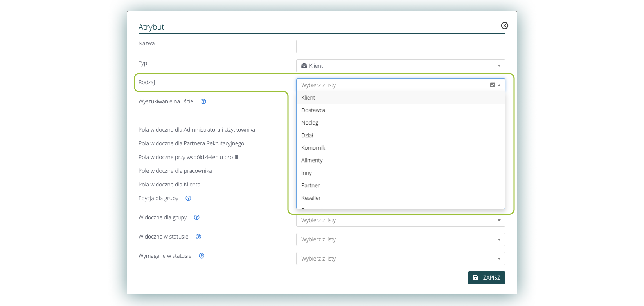
Task: Select Klient option from the list
Action: 308,98
